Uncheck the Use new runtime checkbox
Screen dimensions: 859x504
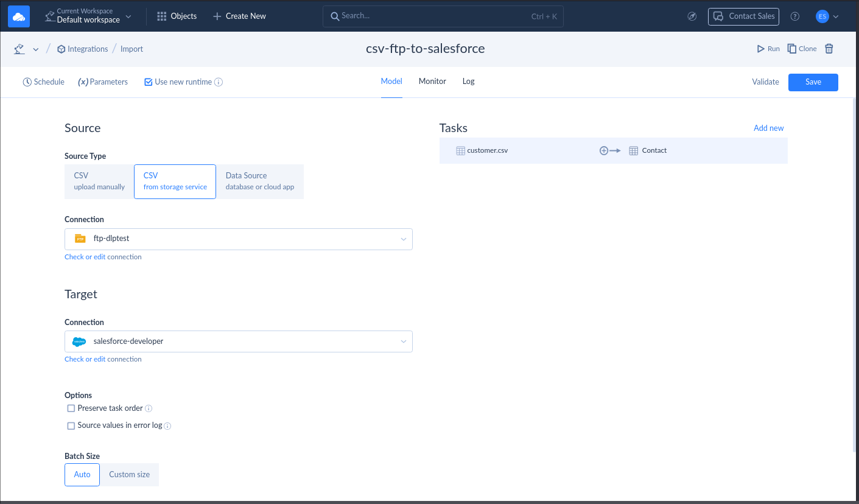[147, 81]
